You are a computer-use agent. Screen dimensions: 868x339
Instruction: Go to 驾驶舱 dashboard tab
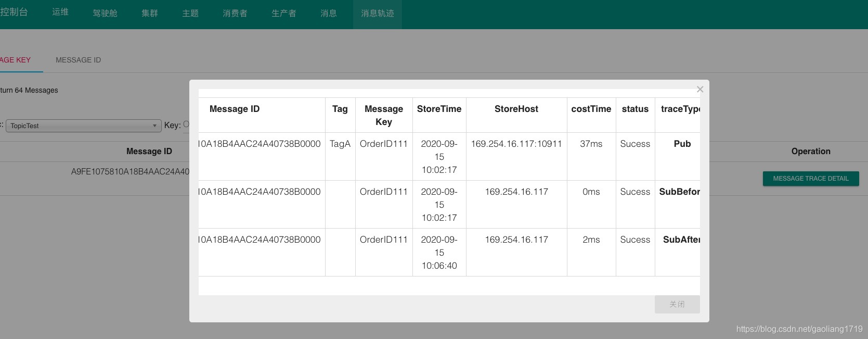pyautogui.click(x=105, y=13)
